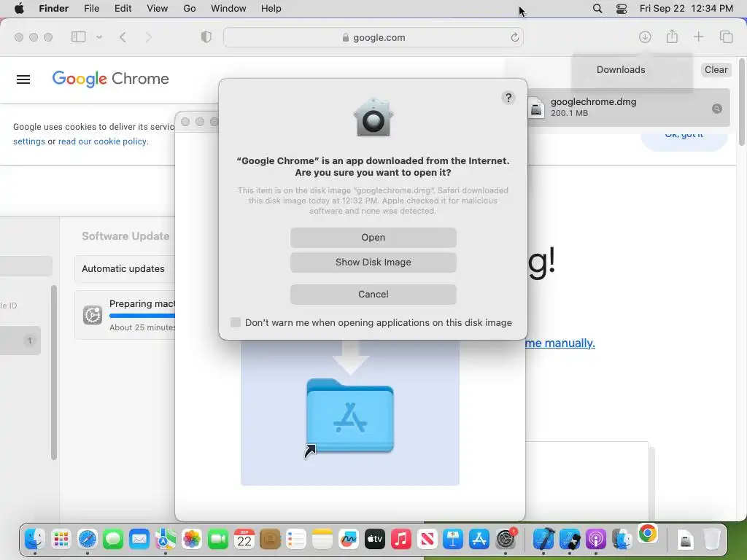Open Notes from the Dock

pyautogui.click(x=322, y=539)
